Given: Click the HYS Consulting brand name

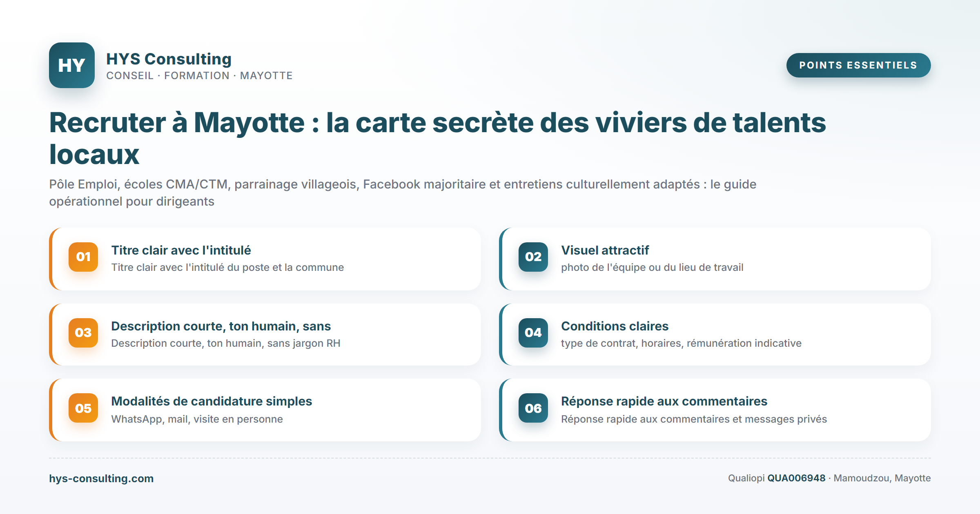Looking at the screenshot, I should [x=169, y=59].
